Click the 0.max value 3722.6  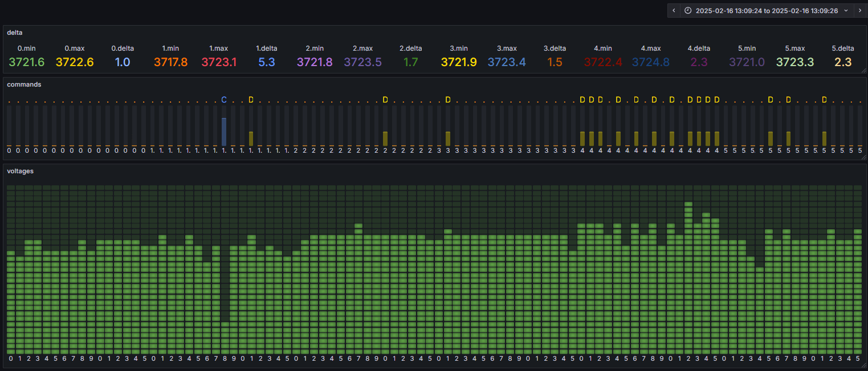click(75, 62)
